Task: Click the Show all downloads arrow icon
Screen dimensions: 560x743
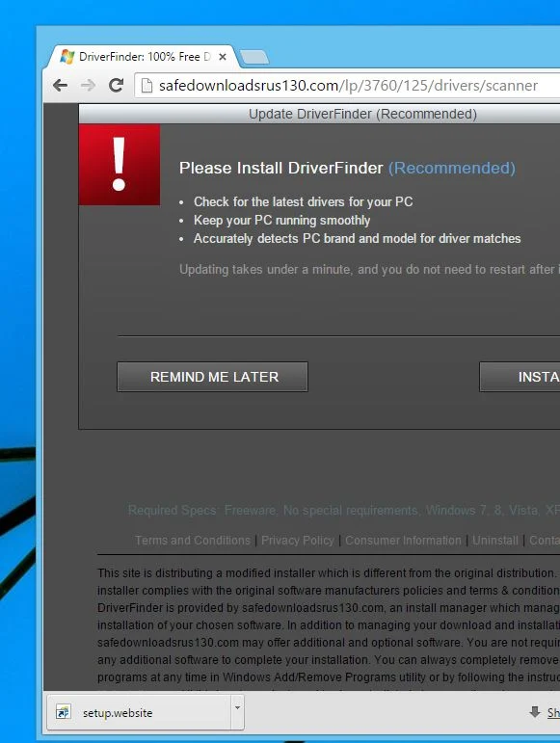Action: (x=535, y=712)
